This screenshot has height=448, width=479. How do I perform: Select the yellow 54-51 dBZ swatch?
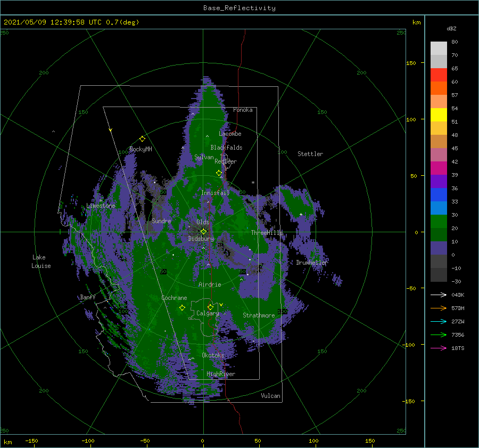click(439, 115)
